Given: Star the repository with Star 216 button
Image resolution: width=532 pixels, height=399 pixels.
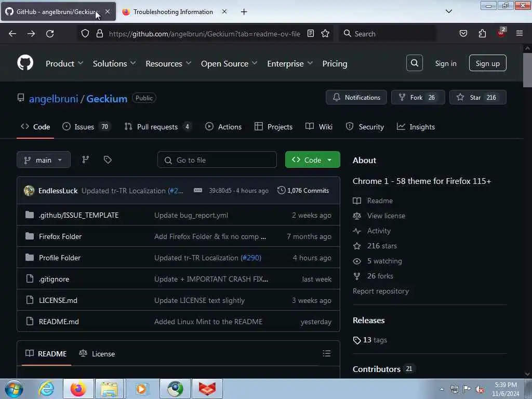Looking at the screenshot, I should coord(478,97).
